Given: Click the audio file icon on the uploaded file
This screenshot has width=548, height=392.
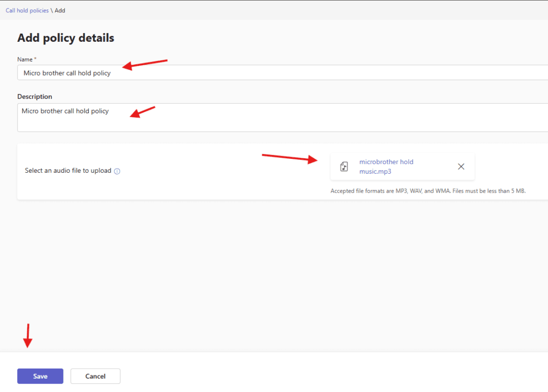Looking at the screenshot, I should (344, 166).
